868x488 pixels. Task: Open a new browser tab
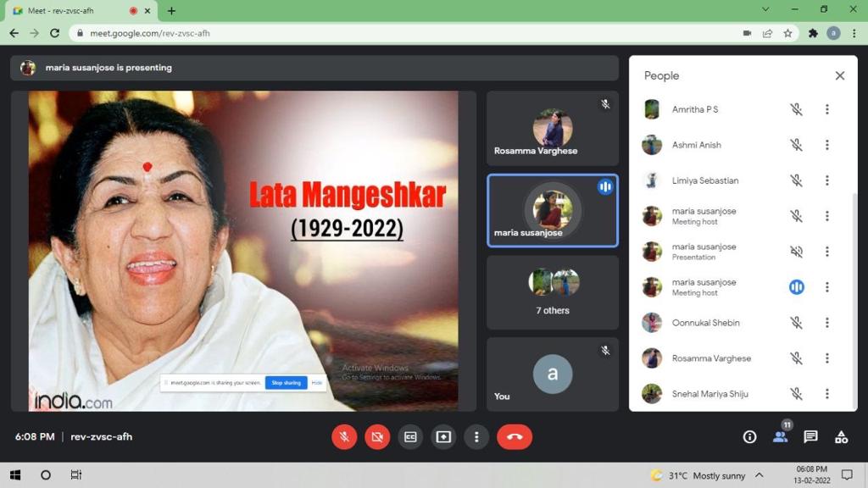171,11
